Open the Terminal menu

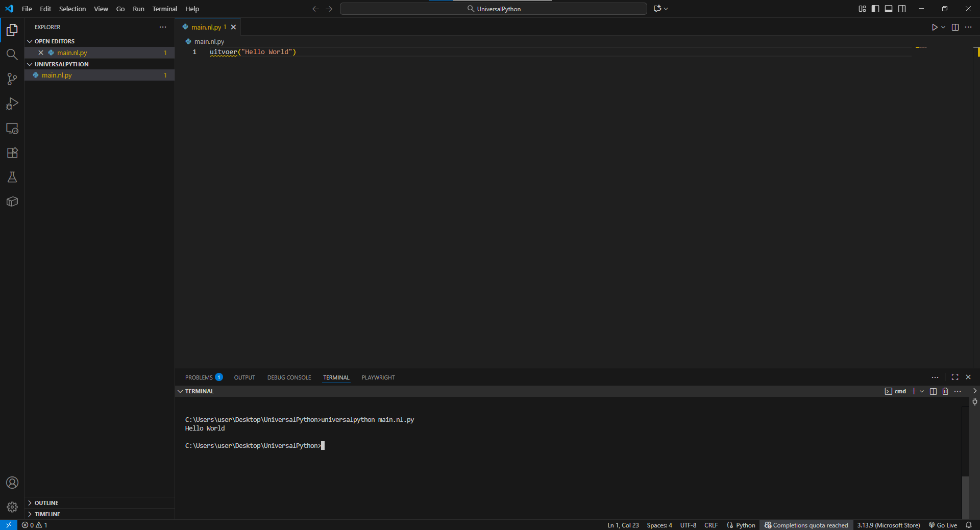164,9
